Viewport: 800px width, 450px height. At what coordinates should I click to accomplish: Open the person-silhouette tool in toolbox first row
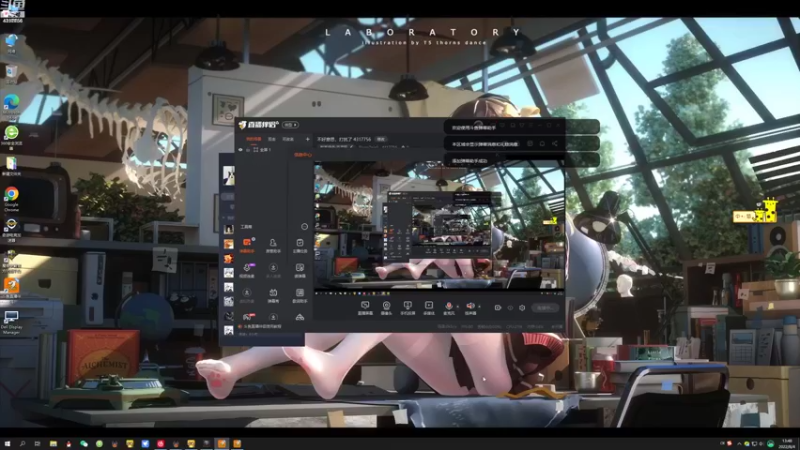273,245
